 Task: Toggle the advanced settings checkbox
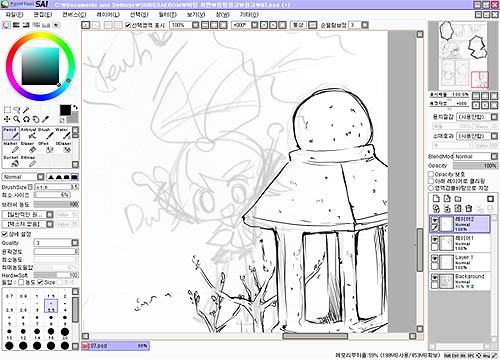click(5, 234)
